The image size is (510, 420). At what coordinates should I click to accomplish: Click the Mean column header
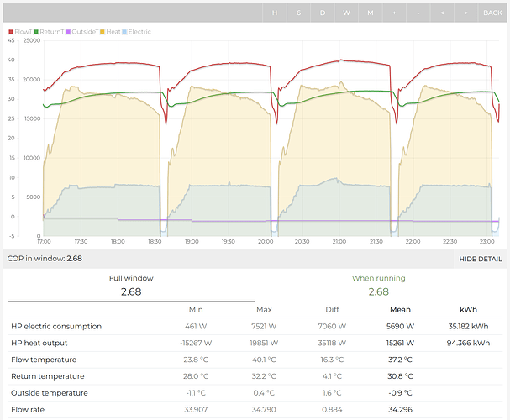[x=401, y=310]
